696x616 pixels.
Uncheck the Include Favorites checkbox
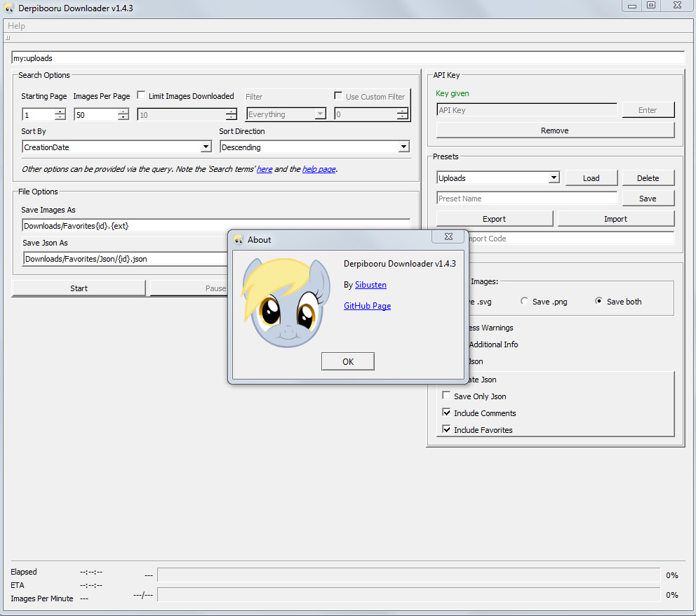(446, 430)
